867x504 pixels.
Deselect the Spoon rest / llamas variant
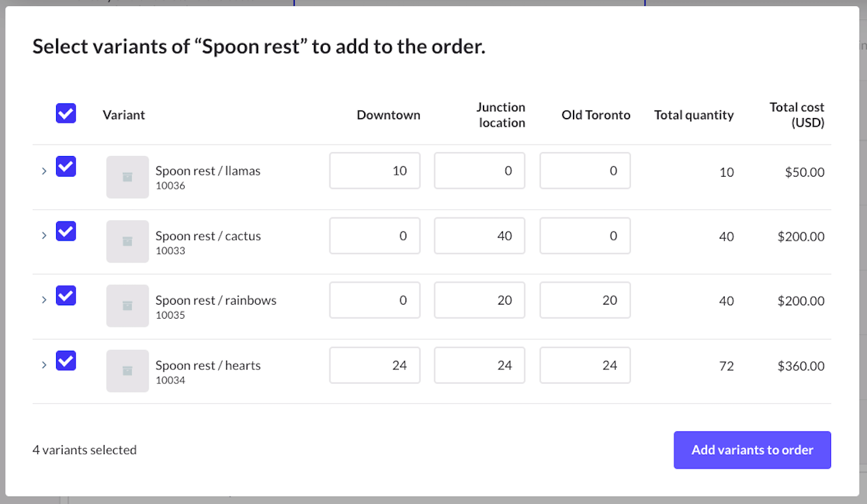[65, 166]
